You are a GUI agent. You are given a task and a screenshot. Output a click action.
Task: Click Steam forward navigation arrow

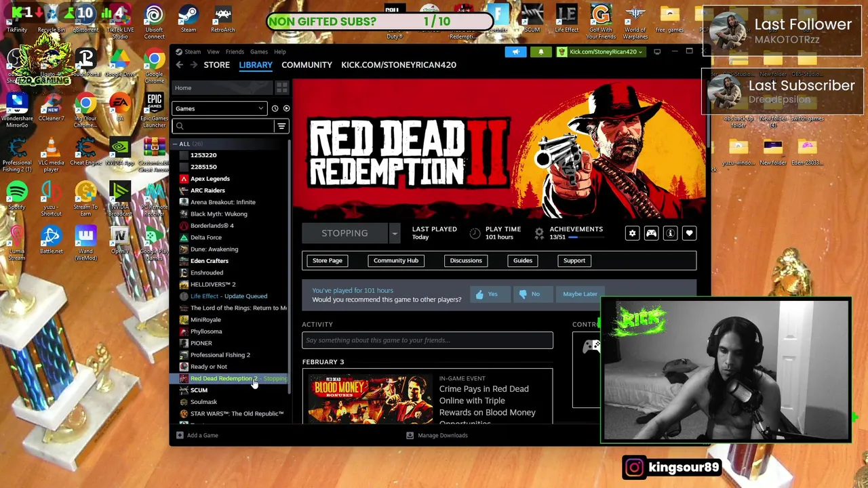(x=193, y=65)
